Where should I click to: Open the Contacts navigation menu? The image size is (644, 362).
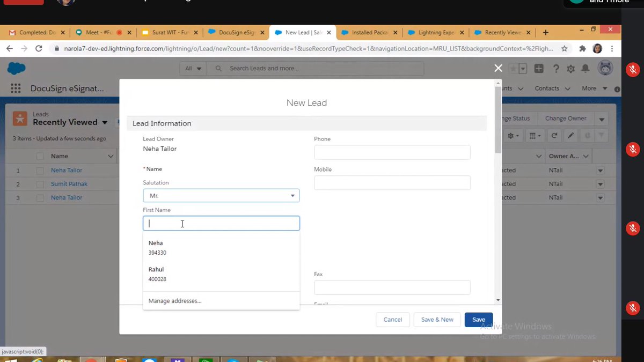coord(547,88)
